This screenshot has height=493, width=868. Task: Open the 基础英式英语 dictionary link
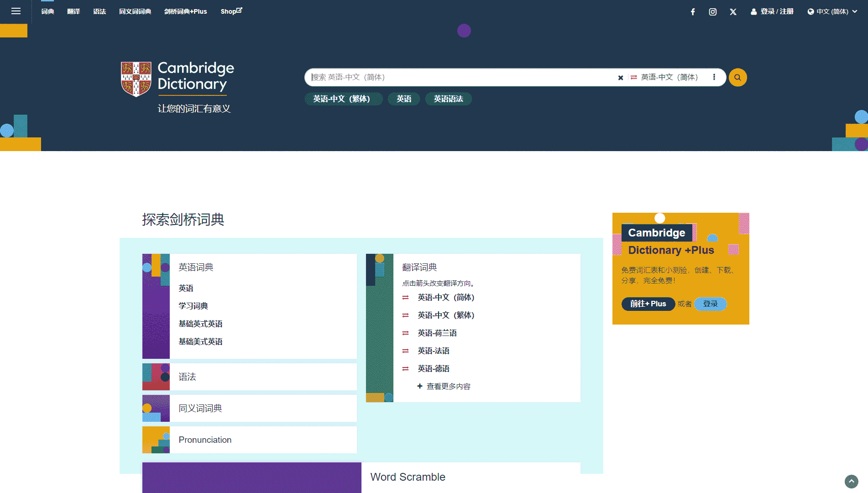pos(201,324)
